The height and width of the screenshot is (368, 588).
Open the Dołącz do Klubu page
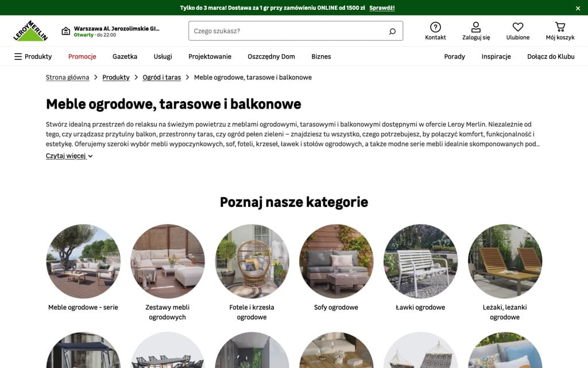point(551,56)
